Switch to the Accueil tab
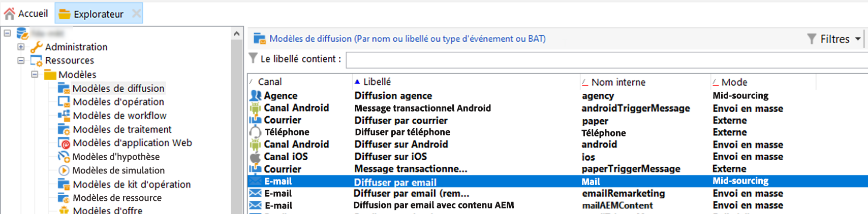The height and width of the screenshot is (214, 868). [26, 14]
